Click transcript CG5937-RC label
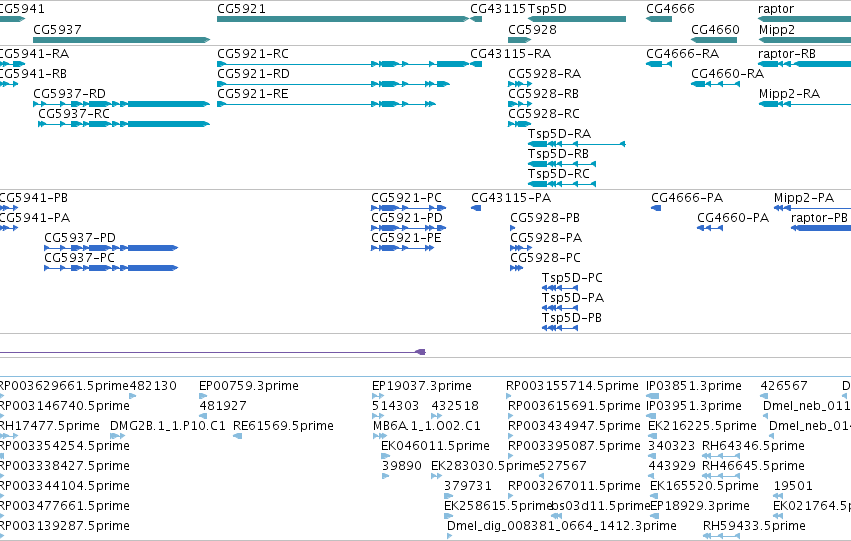Image resolution: width=851 pixels, height=541 pixels. [74, 114]
